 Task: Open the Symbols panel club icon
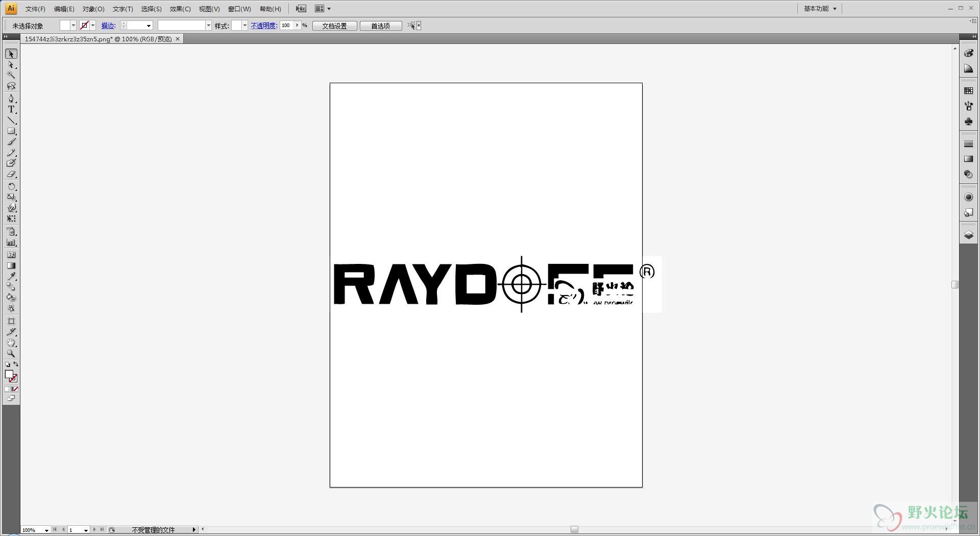tap(968, 121)
